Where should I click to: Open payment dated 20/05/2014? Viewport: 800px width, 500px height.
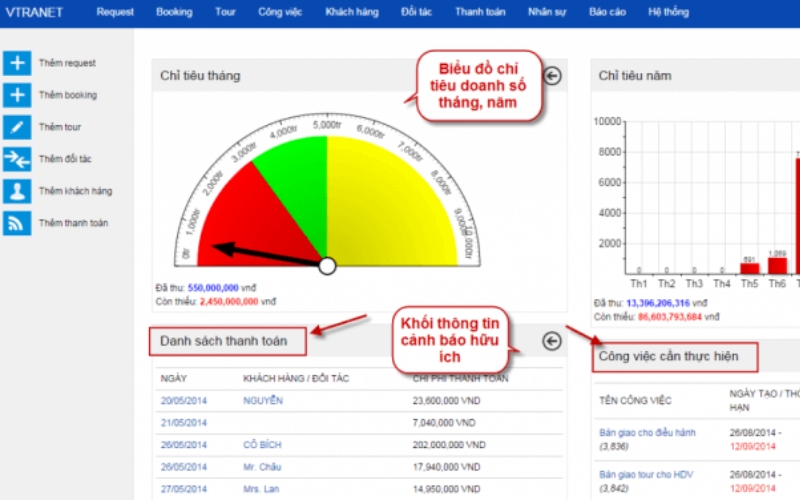183,401
